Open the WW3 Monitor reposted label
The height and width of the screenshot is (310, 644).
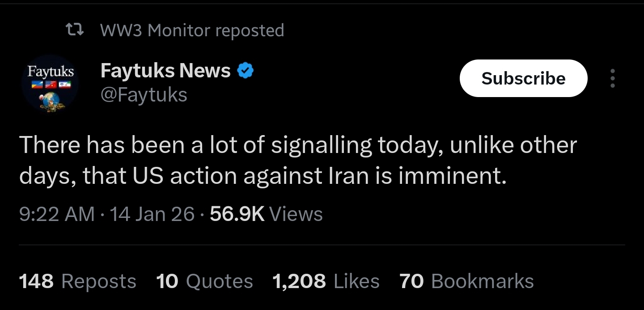[192, 30]
